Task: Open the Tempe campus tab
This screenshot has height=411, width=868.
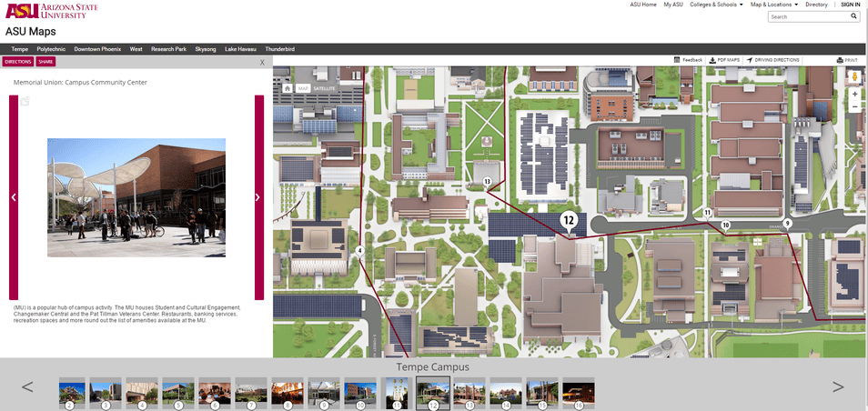Action: point(19,49)
